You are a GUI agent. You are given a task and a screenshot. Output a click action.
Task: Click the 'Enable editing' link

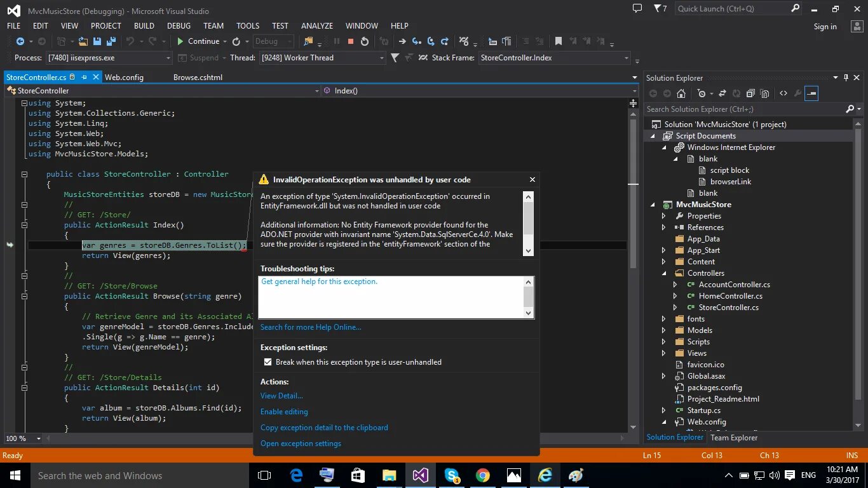(x=284, y=412)
